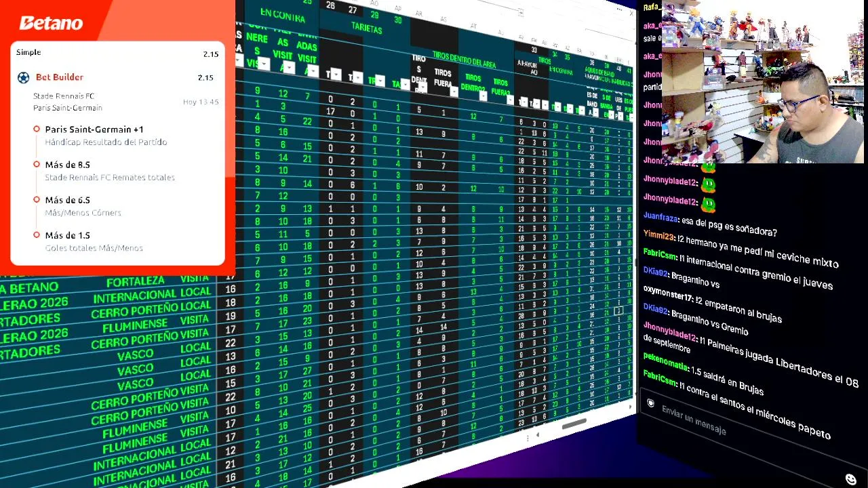The image size is (868, 488).
Task: Click the shield icon in the chat box
Action: coord(650,404)
